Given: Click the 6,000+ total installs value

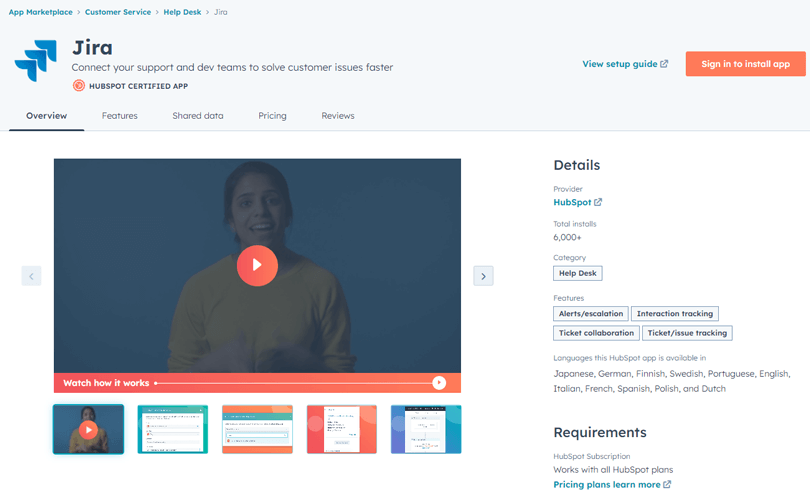Looking at the screenshot, I should 567,237.
